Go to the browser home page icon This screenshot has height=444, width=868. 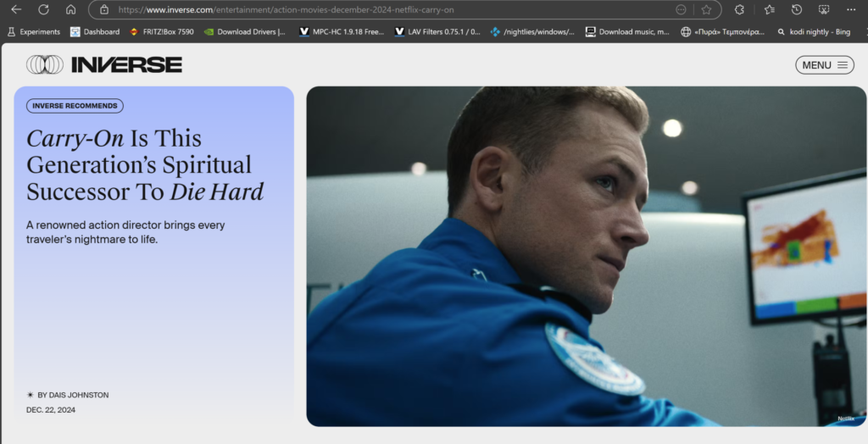click(x=70, y=9)
